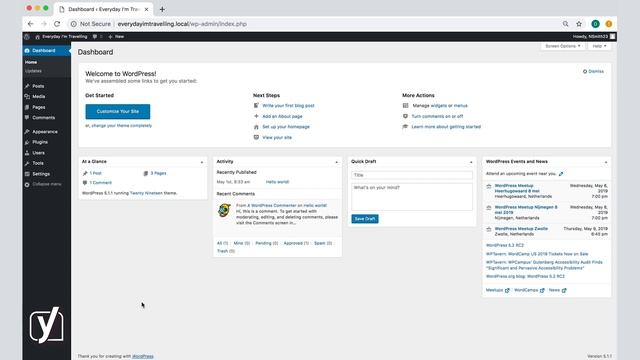Click Learn more about getting started link

(x=446, y=127)
